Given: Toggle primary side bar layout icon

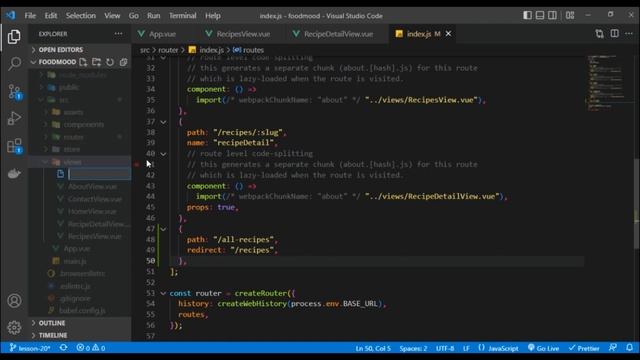Looking at the screenshot, I should 527,16.
